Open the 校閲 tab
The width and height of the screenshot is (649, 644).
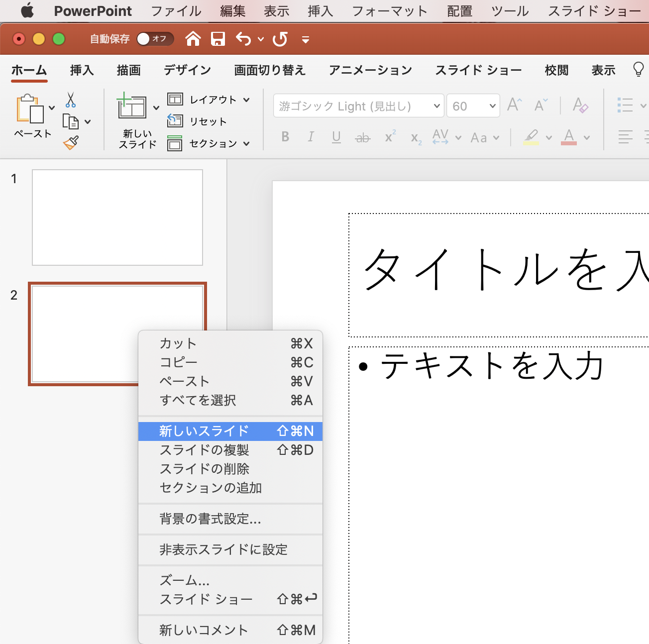(x=556, y=70)
